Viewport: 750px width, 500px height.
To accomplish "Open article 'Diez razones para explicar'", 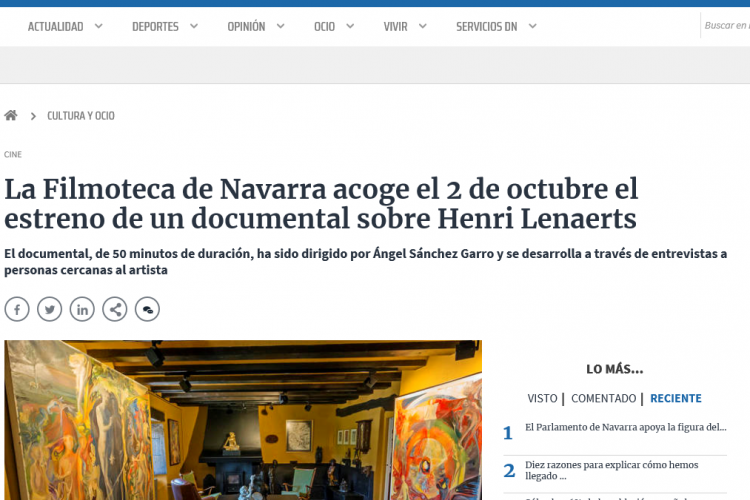I will point(612,470).
